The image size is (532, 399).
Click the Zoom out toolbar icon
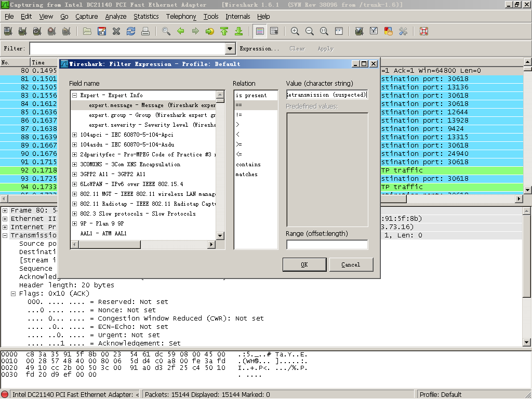pos(310,31)
